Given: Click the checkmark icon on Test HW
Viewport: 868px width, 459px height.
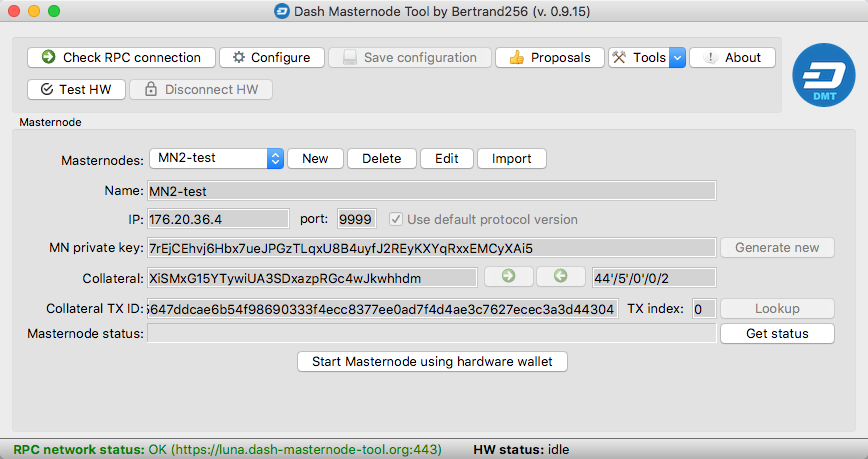Looking at the screenshot, I should (47, 89).
